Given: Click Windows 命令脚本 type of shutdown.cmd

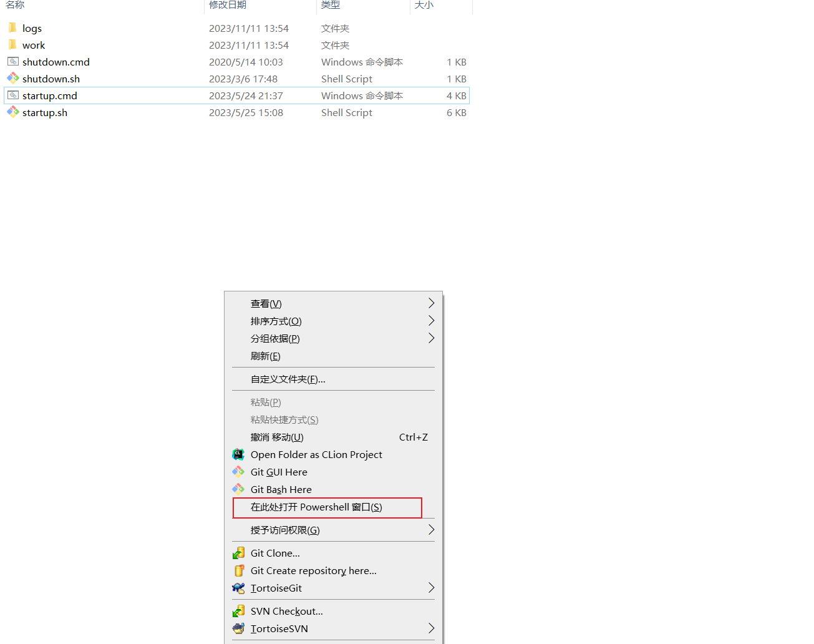Looking at the screenshot, I should (362, 62).
